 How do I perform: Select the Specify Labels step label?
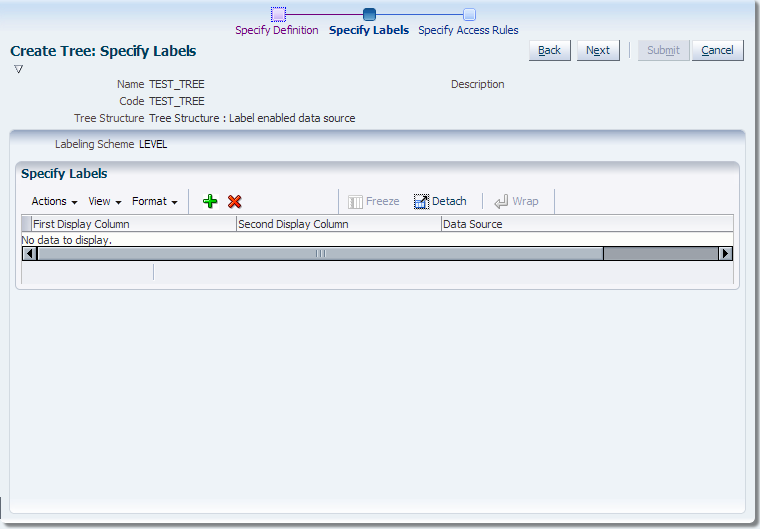[369, 30]
